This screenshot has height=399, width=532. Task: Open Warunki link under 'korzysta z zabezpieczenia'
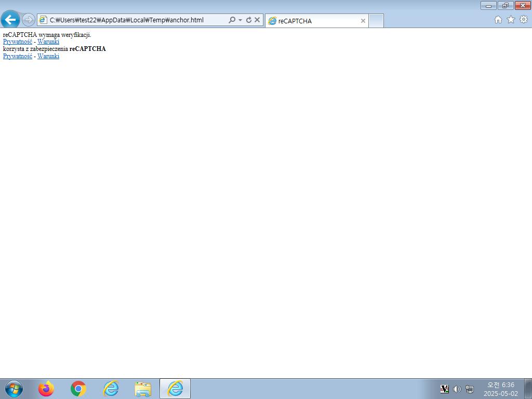point(48,56)
